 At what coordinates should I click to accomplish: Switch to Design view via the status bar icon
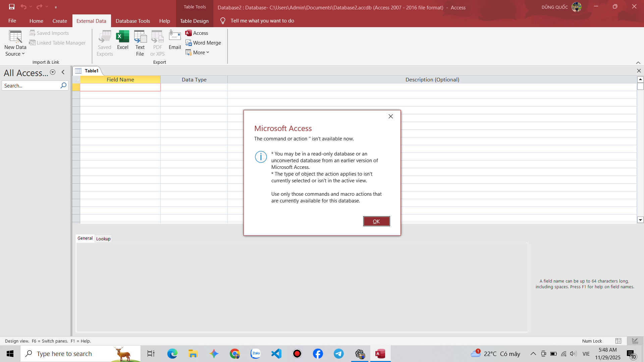tap(635, 341)
